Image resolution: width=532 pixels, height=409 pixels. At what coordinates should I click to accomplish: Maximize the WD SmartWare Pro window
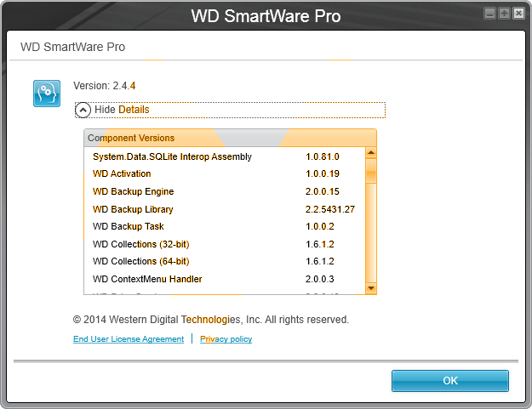pos(504,14)
